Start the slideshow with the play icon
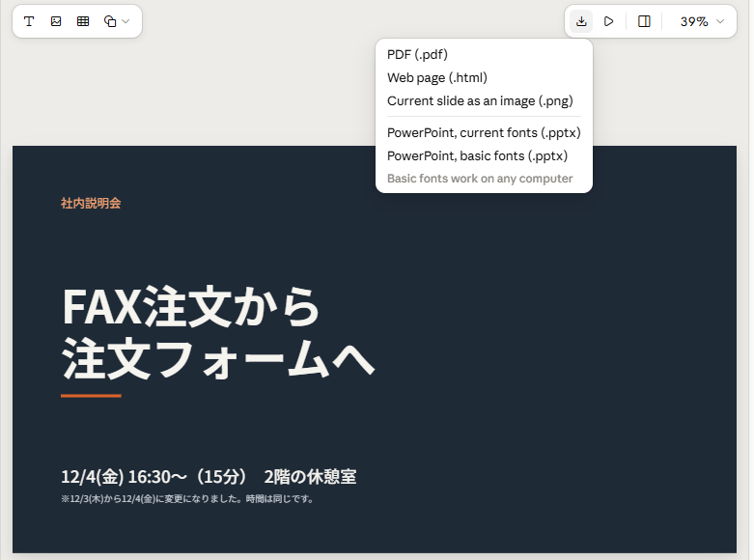The height and width of the screenshot is (560, 754). click(608, 21)
